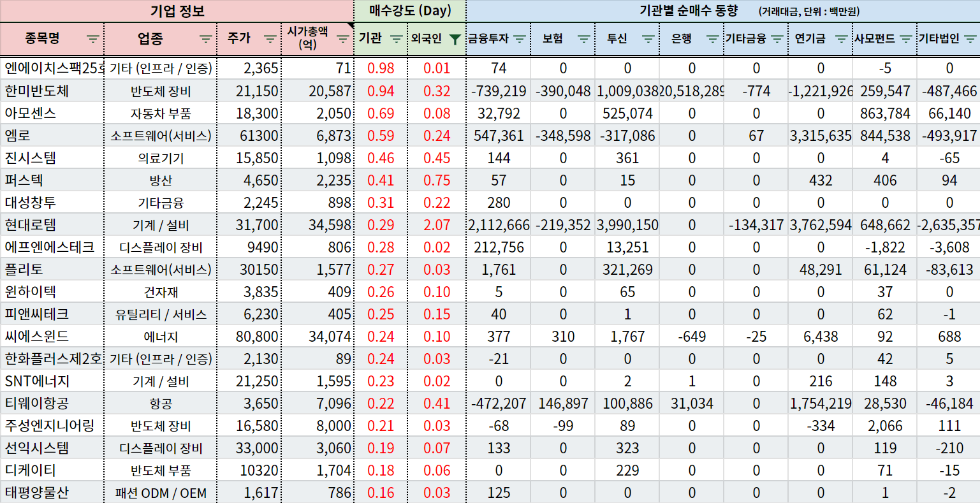Open the 기타금융 column filter dropdown
Image resolution: width=980 pixels, height=503 pixels.
point(777,39)
